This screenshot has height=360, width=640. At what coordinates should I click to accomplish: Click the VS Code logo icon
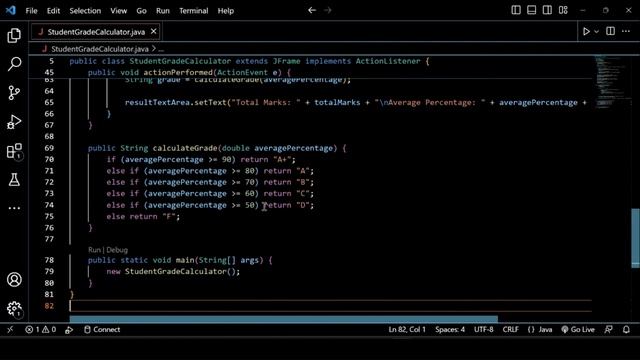click(11, 10)
